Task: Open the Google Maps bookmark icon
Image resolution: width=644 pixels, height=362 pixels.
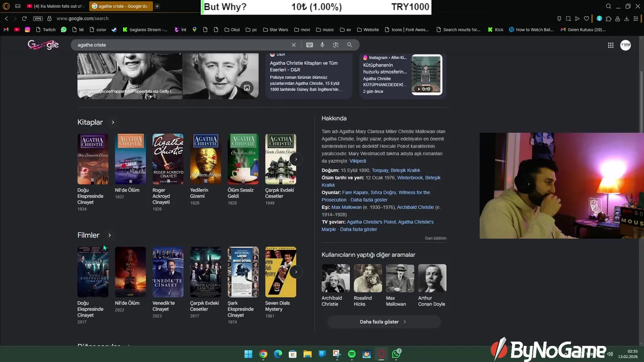Action: pyautogui.click(x=194, y=30)
